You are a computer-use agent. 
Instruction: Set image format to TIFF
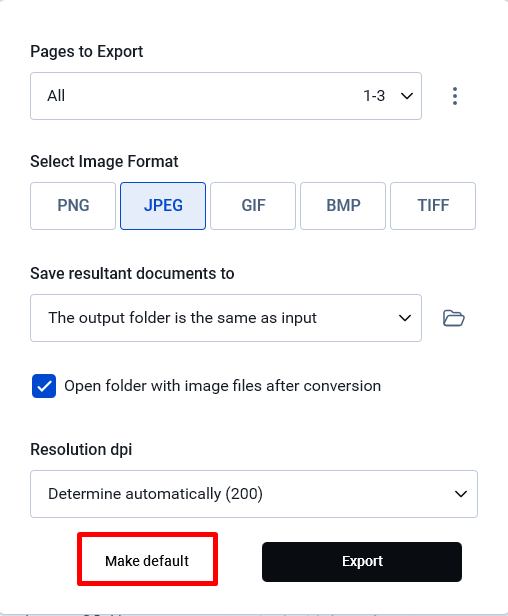click(x=433, y=206)
